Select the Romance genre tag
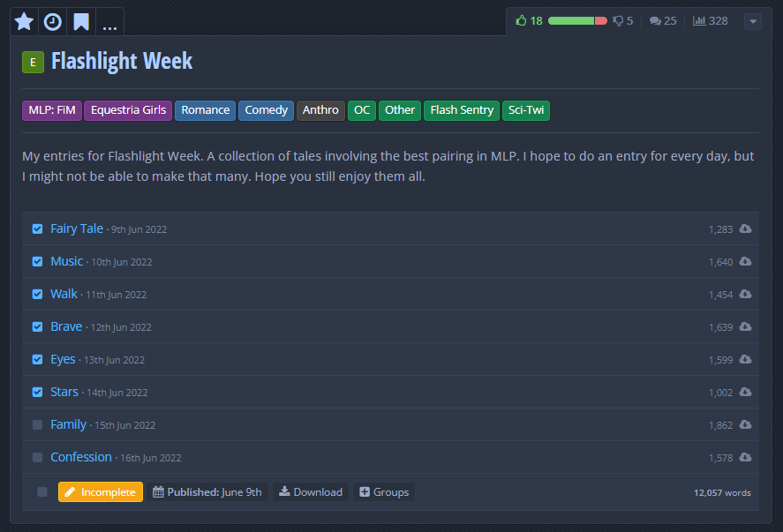Screen dimensions: 783x532 click(205, 110)
